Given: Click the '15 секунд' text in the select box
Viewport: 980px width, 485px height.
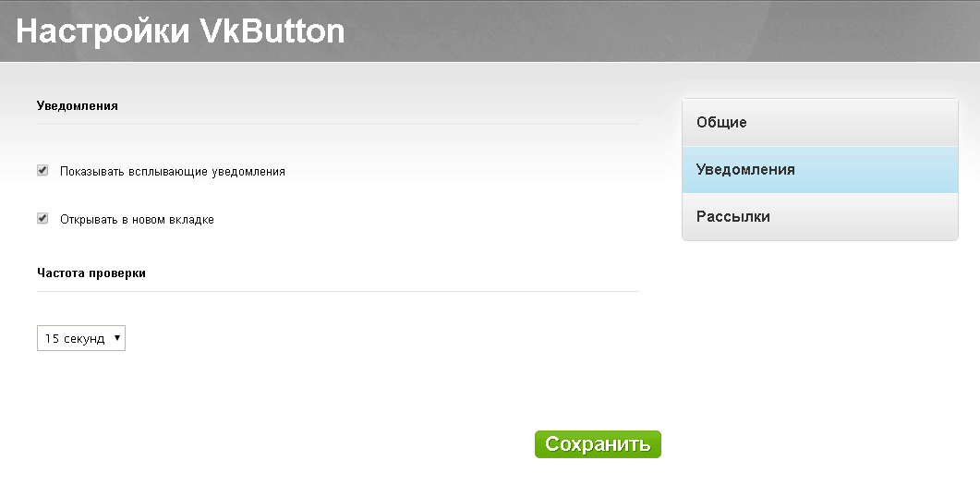Looking at the screenshot, I should (74, 339).
